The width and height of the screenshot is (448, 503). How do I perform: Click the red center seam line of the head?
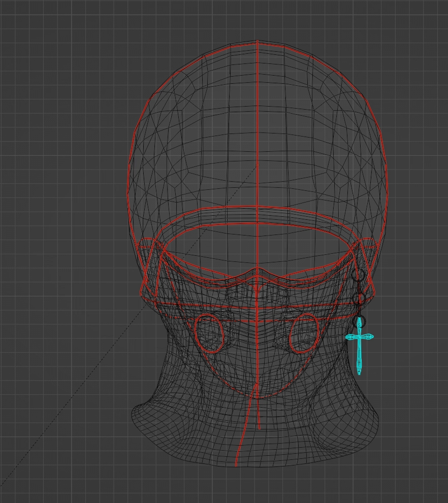click(259, 127)
